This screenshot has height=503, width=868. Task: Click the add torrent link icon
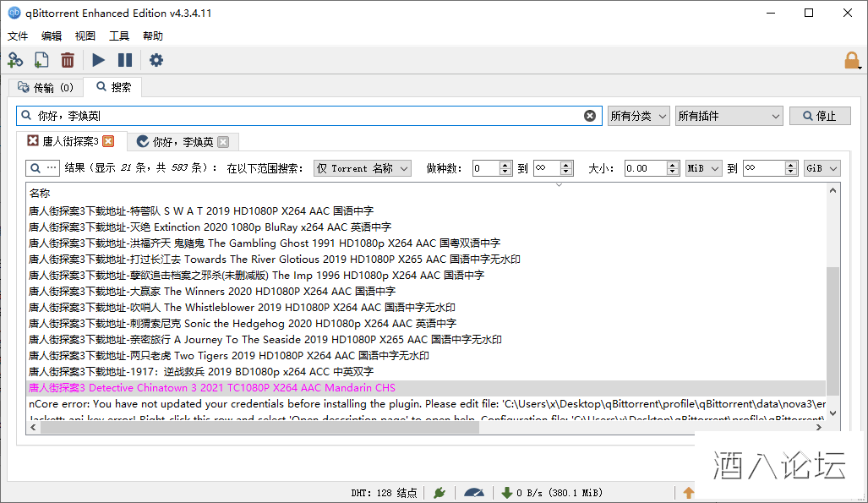(15, 60)
